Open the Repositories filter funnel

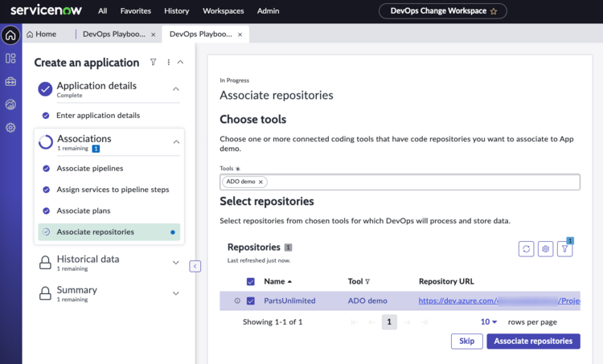[564, 249]
